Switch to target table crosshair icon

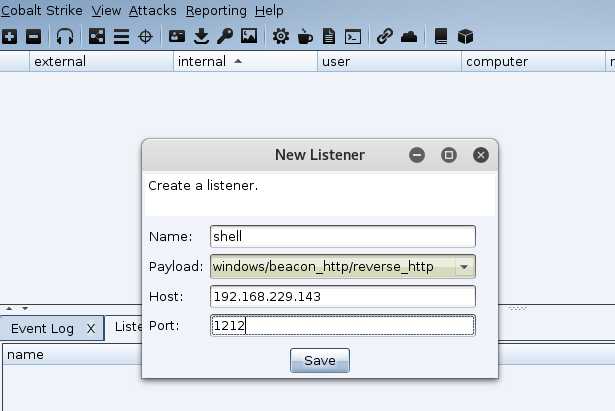pos(146,37)
